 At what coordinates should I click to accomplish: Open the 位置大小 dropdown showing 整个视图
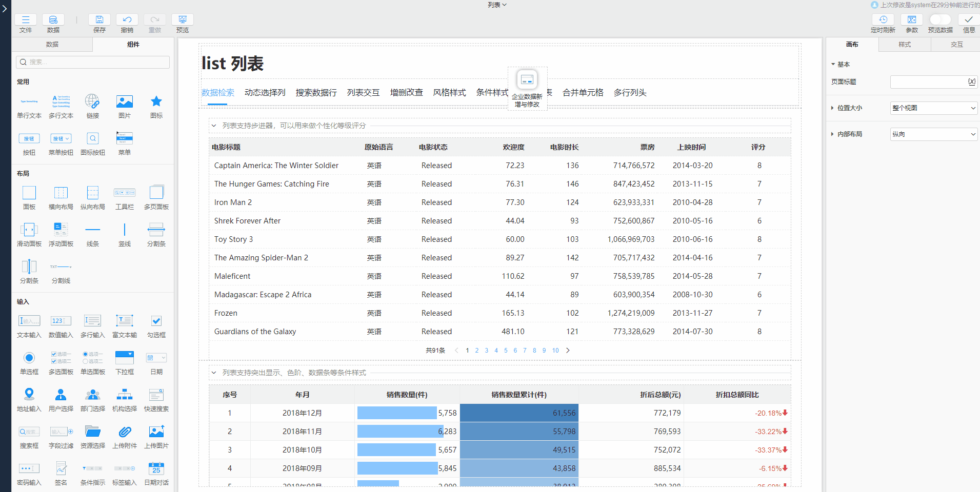coord(933,108)
